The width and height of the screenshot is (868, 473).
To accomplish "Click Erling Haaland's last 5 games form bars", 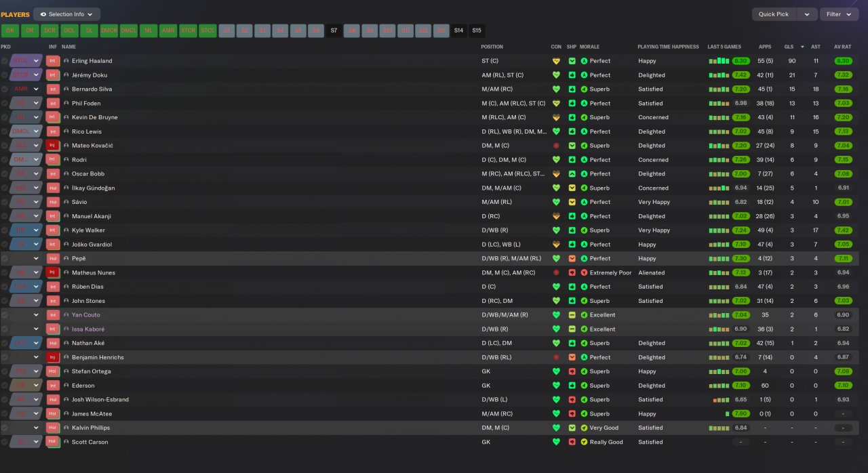I will point(719,61).
